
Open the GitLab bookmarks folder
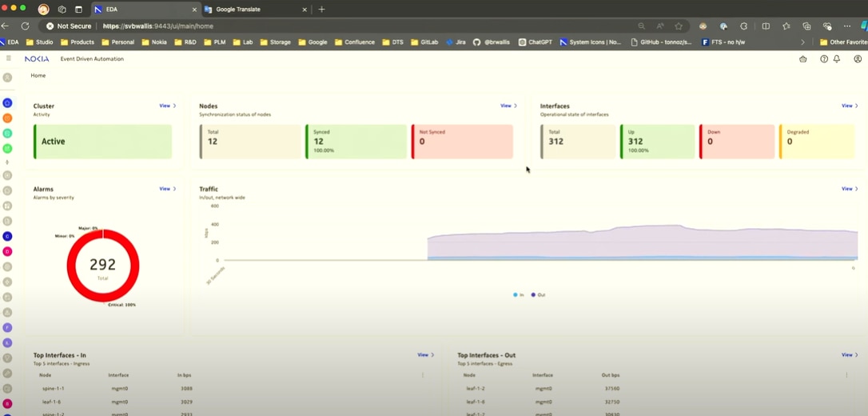point(424,42)
